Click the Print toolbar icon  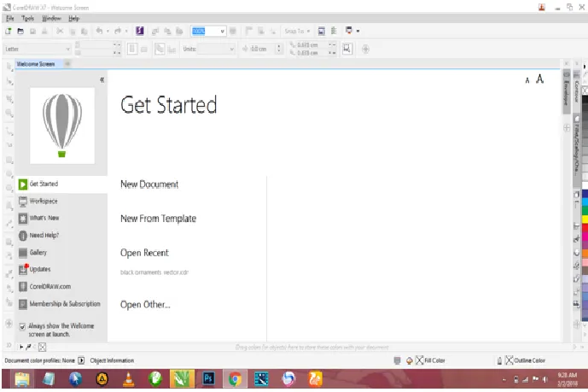pyautogui.click(x=44, y=31)
